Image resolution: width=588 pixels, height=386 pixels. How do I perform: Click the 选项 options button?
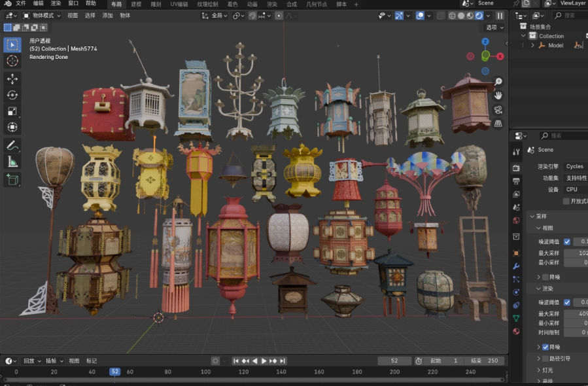click(x=494, y=27)
